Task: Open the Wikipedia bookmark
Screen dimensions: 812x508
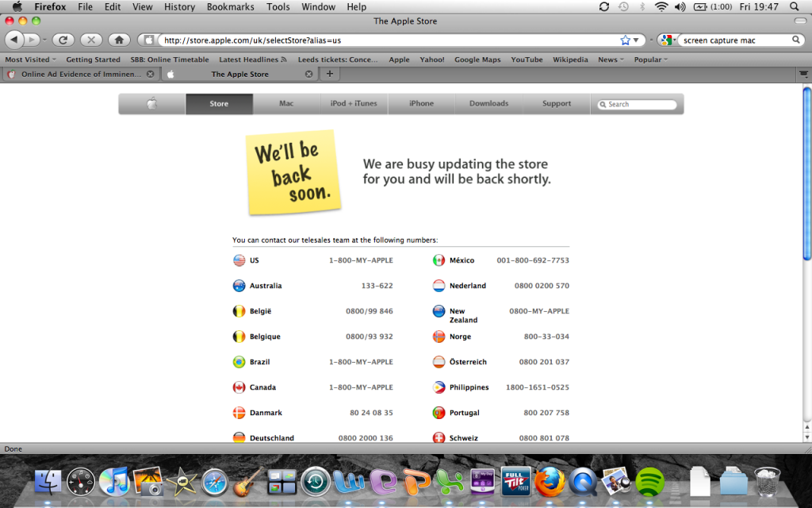Action: 570,60
